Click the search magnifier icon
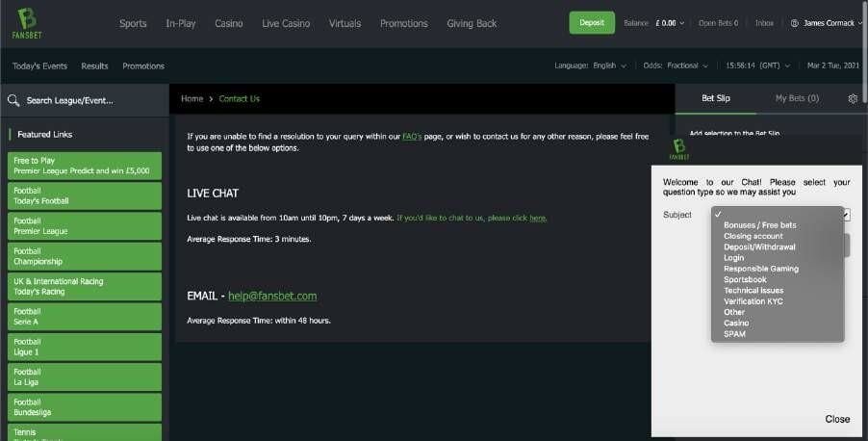 (13, 100)
